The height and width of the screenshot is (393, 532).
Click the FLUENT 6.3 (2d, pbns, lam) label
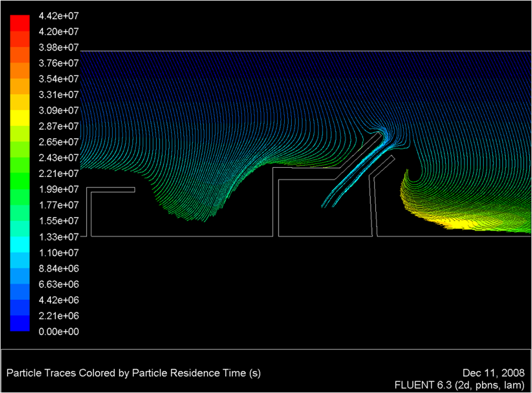click(459, 385)
